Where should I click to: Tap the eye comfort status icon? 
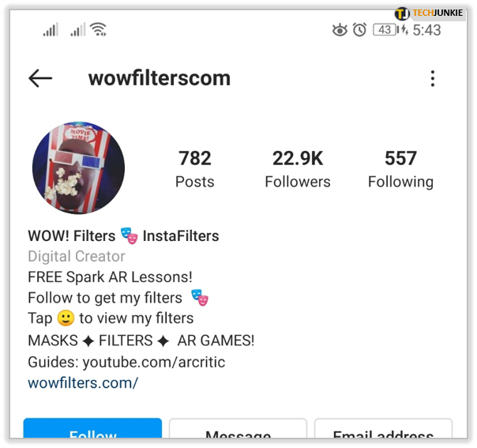click(340, 30)
